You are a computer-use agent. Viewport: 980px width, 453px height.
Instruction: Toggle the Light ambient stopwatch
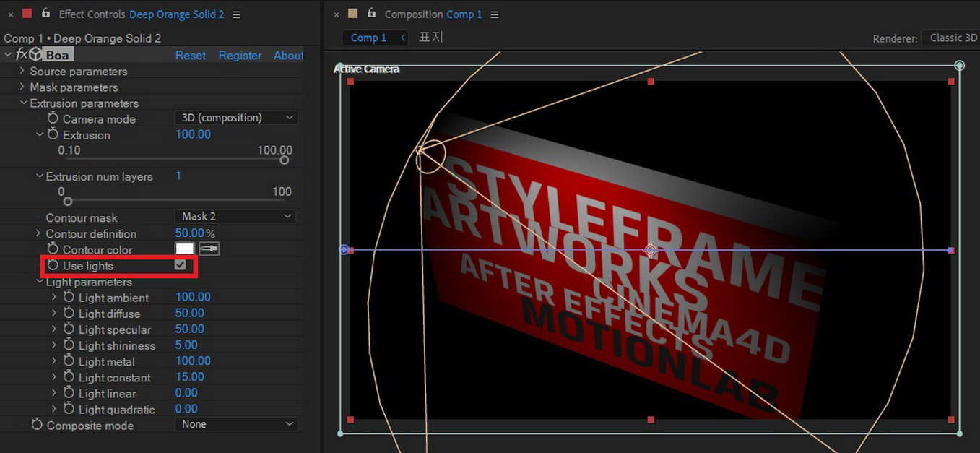coord(69,297)
